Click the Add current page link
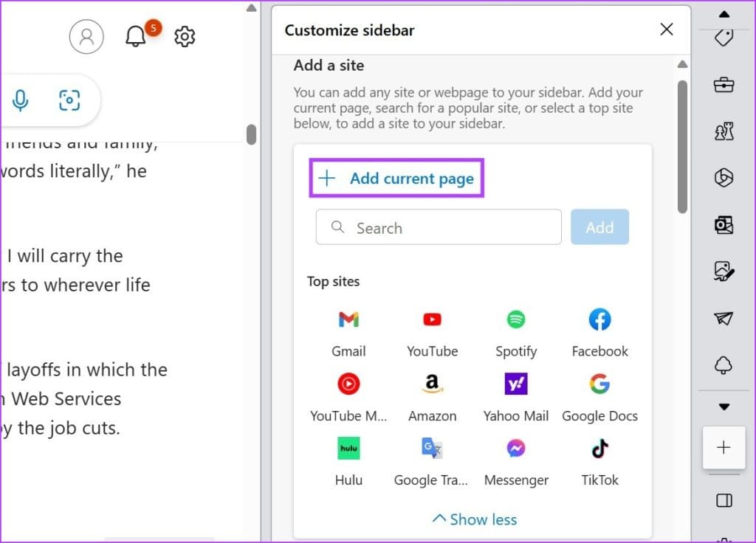The image size is (756, 543). pos(396,179)
